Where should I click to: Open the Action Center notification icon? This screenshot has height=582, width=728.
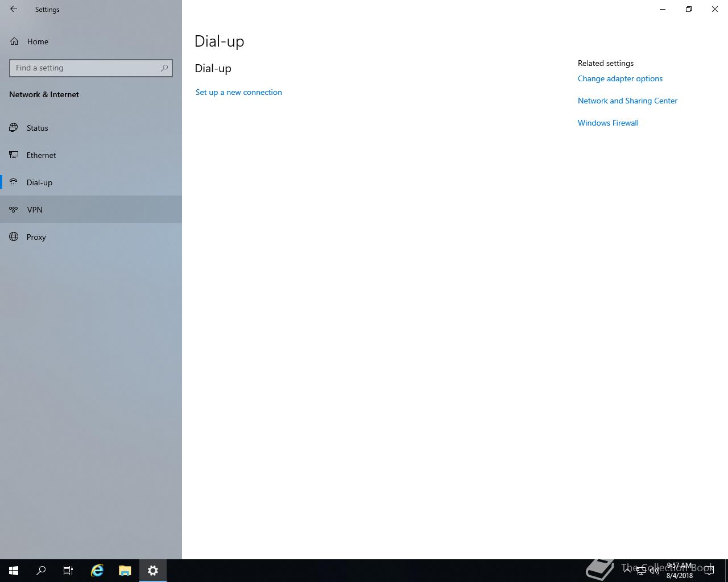point(709,571)
